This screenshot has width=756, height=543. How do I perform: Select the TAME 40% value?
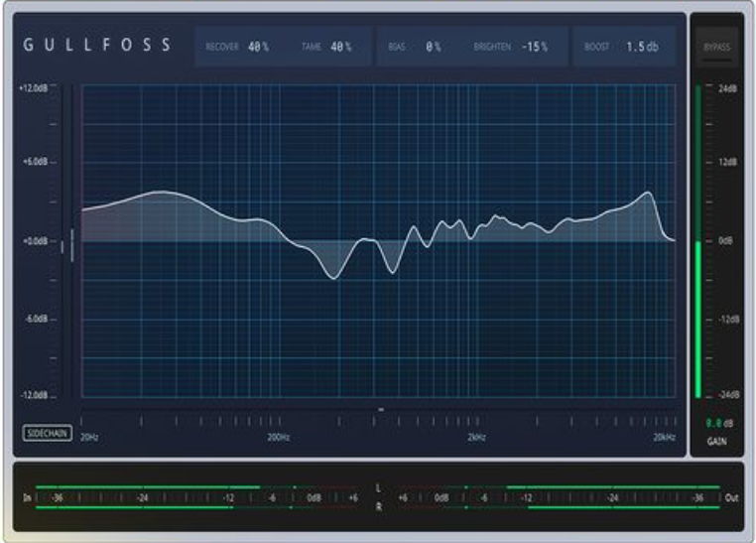[x=326, y=47]
